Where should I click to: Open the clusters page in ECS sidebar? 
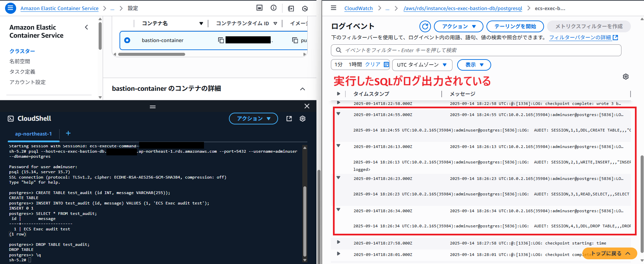pyautogui.click(x=22, y=51)
